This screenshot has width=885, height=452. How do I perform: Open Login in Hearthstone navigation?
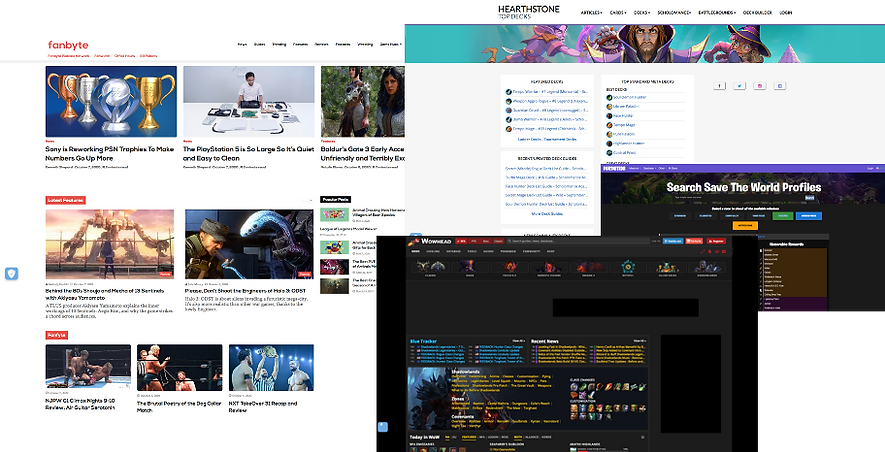[x=786, y=12]
